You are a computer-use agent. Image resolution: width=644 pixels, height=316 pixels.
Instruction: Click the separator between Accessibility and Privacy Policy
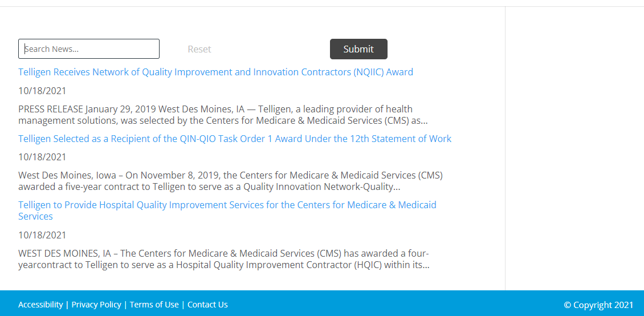pyautogui.click(x=67, y=305)
